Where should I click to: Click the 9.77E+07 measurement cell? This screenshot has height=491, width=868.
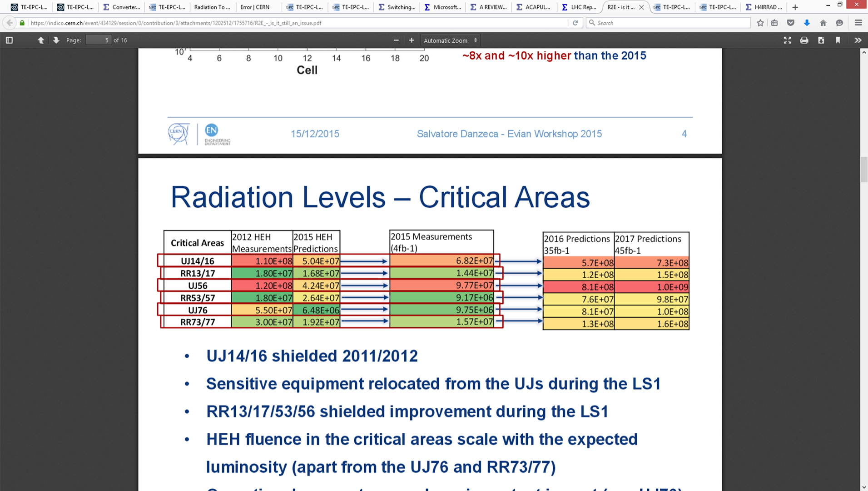(441, 285)
